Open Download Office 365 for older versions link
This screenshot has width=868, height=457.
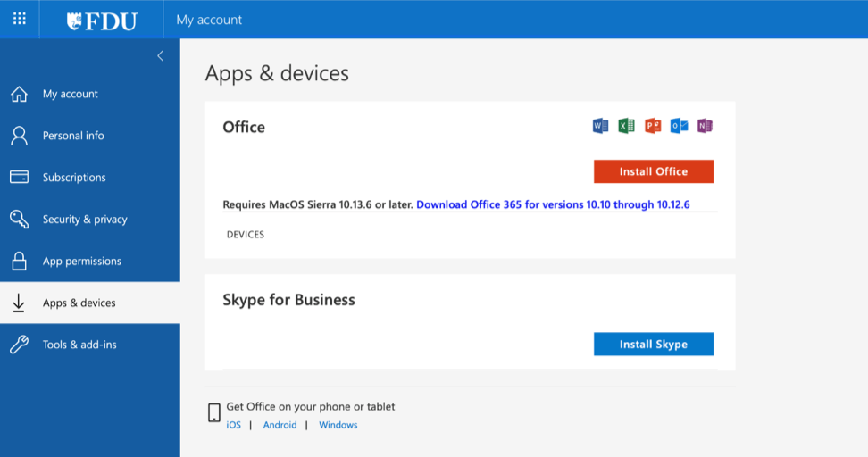tap(553, 204)
